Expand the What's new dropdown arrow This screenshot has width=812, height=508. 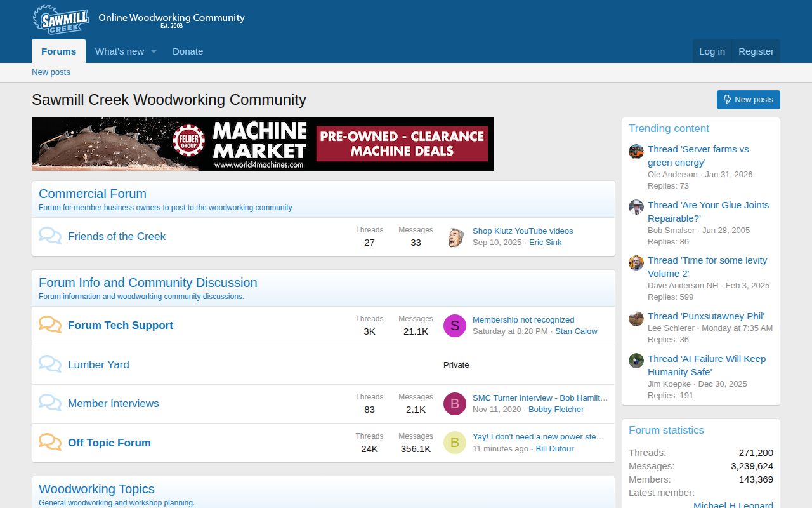tap(154, 51)
